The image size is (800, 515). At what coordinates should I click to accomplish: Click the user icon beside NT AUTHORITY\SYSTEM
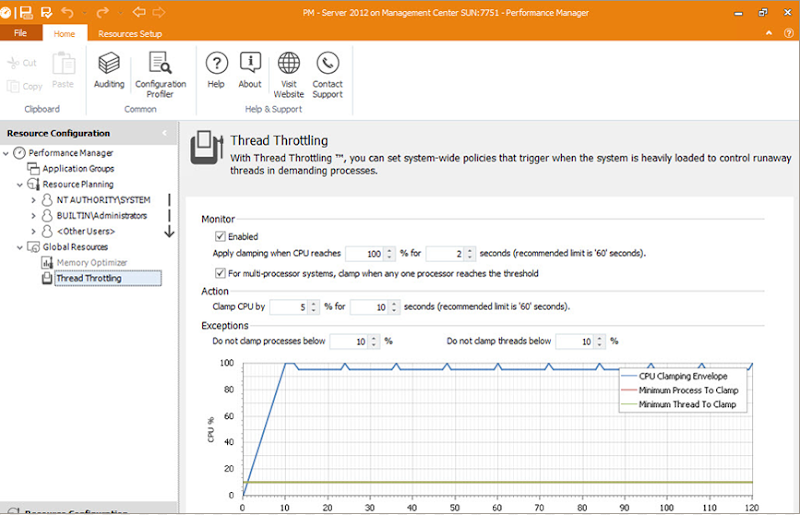pyautogui.click(x=47, y=200)
